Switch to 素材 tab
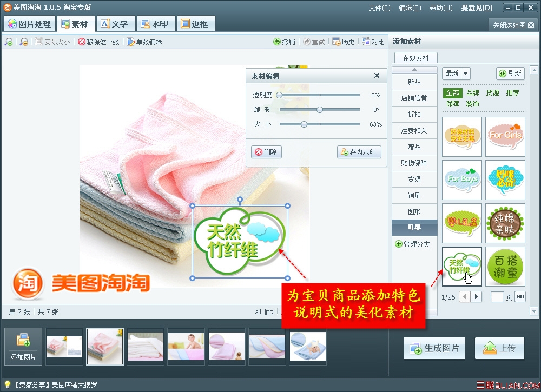This screenshot has height=392, width=541. pos(76,24)
